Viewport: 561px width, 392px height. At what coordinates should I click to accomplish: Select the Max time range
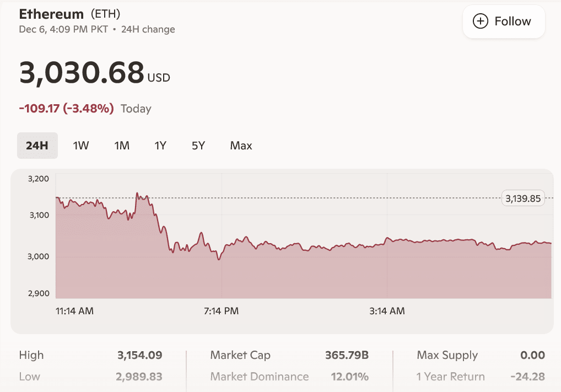[x=241, y=146]
